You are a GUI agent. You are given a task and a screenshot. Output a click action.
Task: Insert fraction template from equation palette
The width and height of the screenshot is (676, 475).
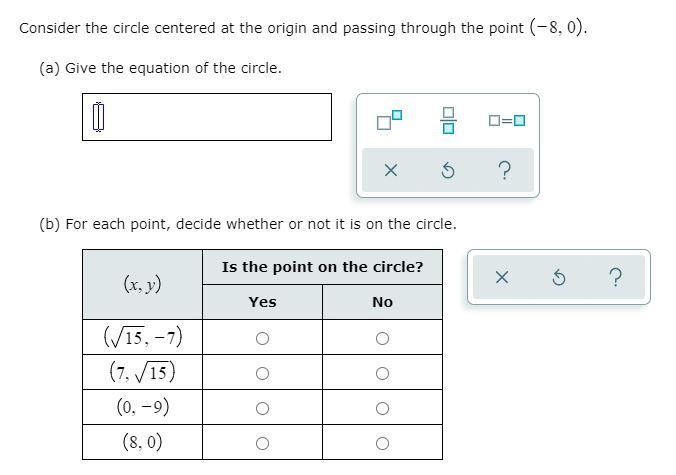pos(448,120)
